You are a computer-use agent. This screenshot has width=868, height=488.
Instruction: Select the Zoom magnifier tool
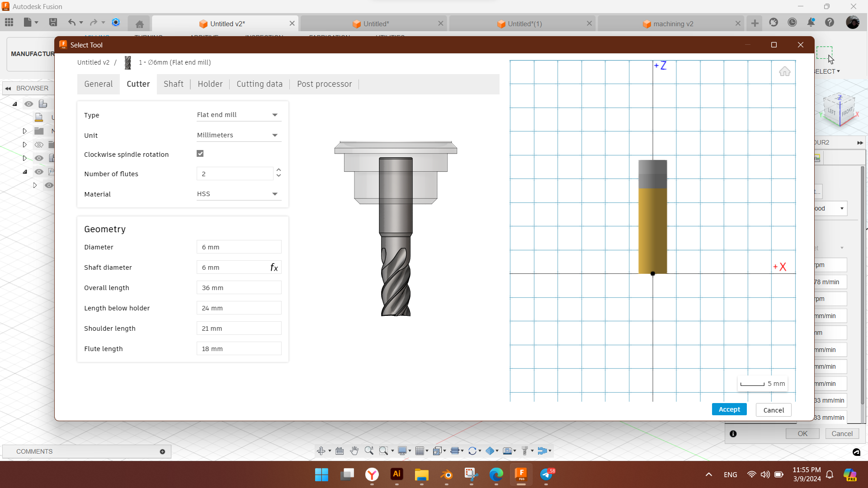[x=369, y=450]
